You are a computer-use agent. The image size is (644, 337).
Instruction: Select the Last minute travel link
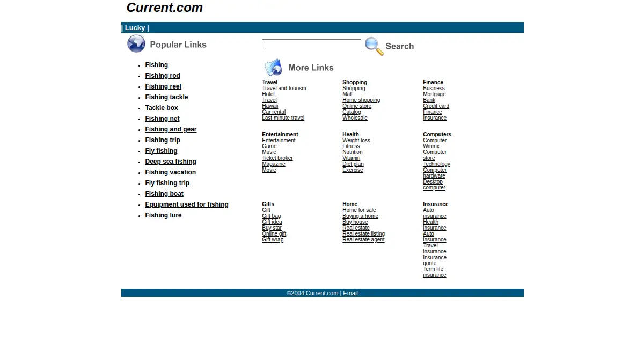tap(283, 118)
